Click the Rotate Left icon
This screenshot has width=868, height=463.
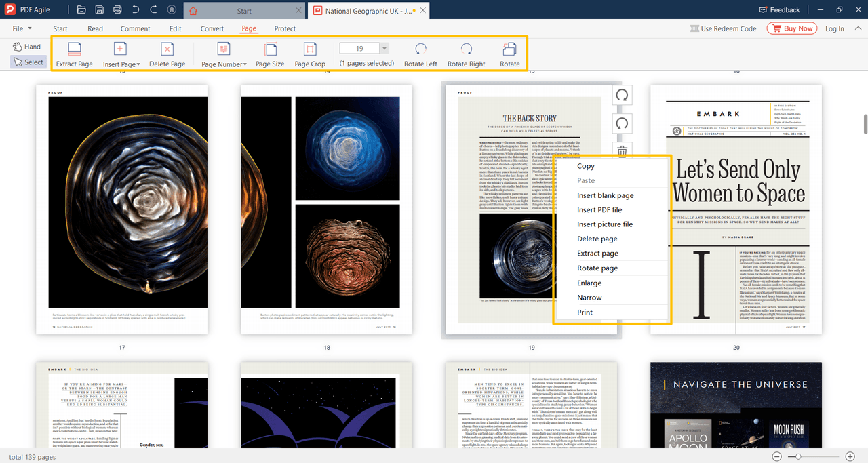(420, 54)
